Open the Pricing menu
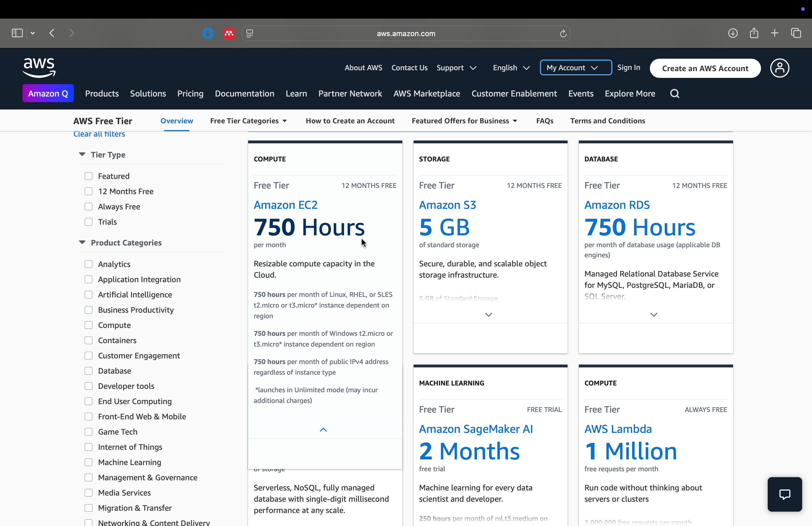Screen dimensions: 812x526 (x=190, y=94)
